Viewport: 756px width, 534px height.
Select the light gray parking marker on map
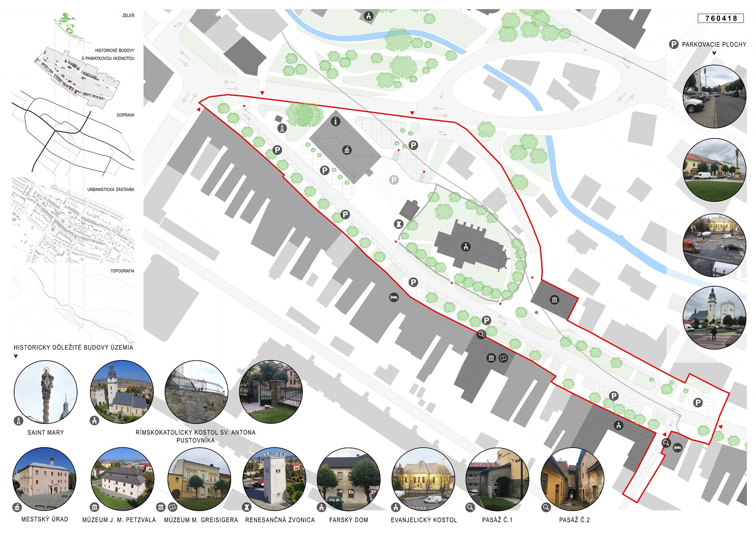(x=394, y=180)
